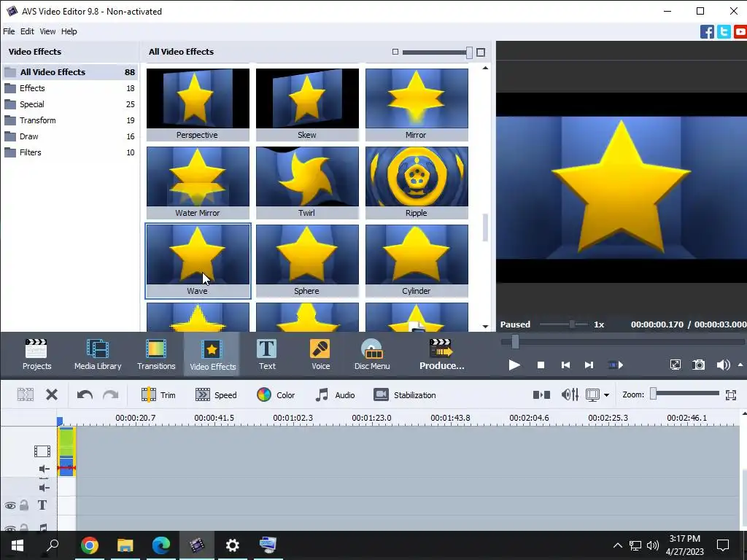This screenshot has height=560, width=747.
Task: Click the zoom to fit timeline icon
Action: [731, 394]
